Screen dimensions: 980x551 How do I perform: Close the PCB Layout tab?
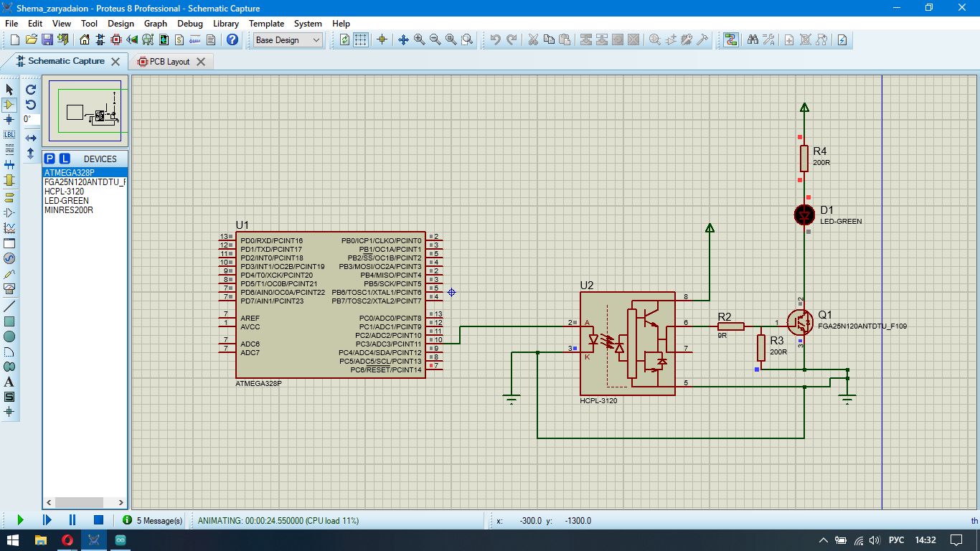pos(201,62)
